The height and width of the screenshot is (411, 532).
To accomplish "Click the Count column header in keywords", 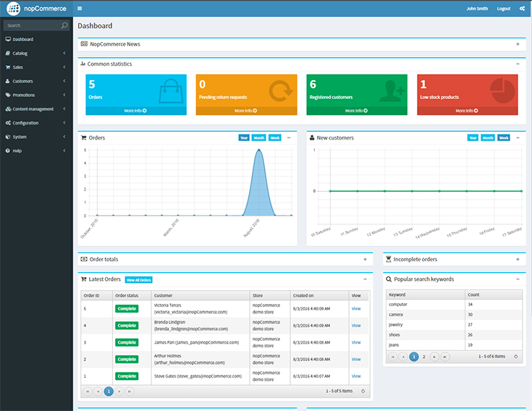I will [x=494, y=295].
